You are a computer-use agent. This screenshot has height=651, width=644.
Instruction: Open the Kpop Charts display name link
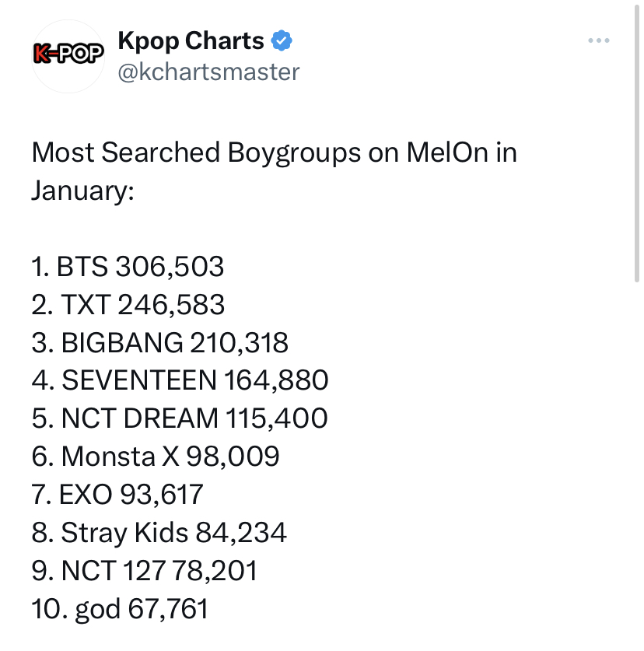tap(191, 40)
